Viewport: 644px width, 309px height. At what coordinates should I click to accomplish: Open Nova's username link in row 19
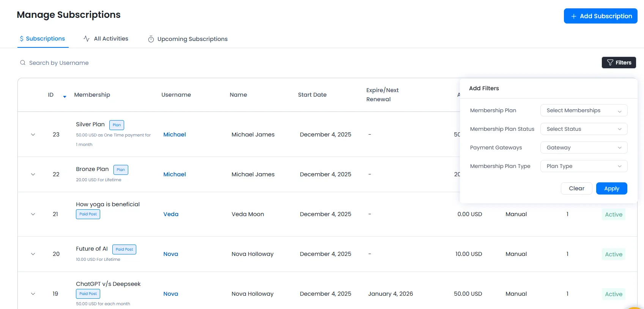point(171,294)
